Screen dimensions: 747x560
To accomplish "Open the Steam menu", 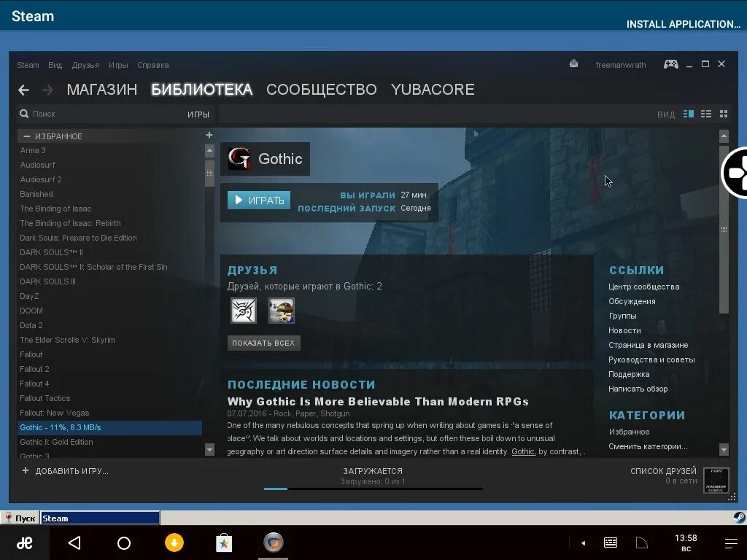I will 28,65.
